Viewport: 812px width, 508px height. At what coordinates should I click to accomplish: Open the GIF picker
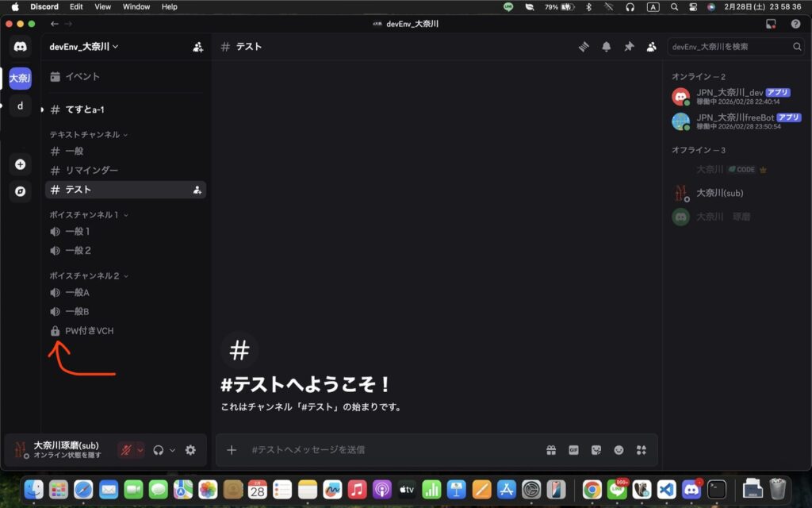(x=573, y=450)
